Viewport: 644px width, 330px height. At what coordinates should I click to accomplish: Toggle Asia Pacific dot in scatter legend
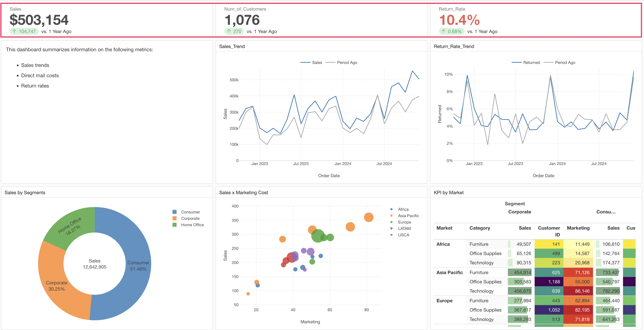(391, 216)
